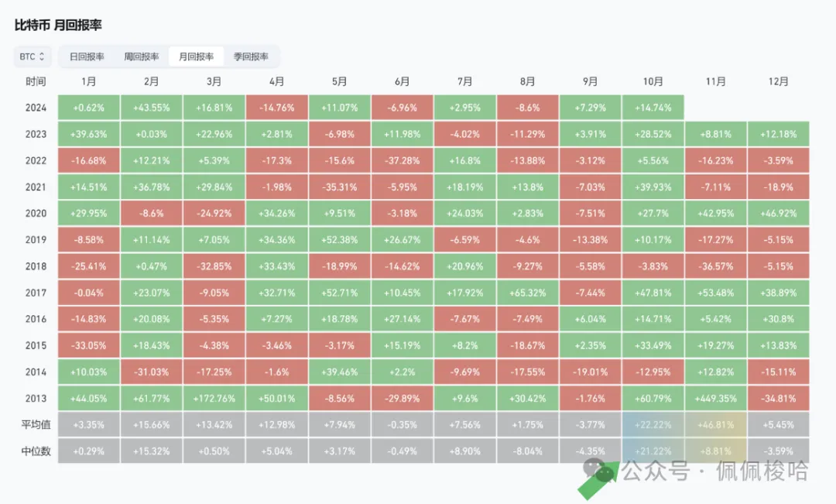Click the +449.35% cell for November 2013
This screenshot has width=836, height=504.
coord(716,398)
